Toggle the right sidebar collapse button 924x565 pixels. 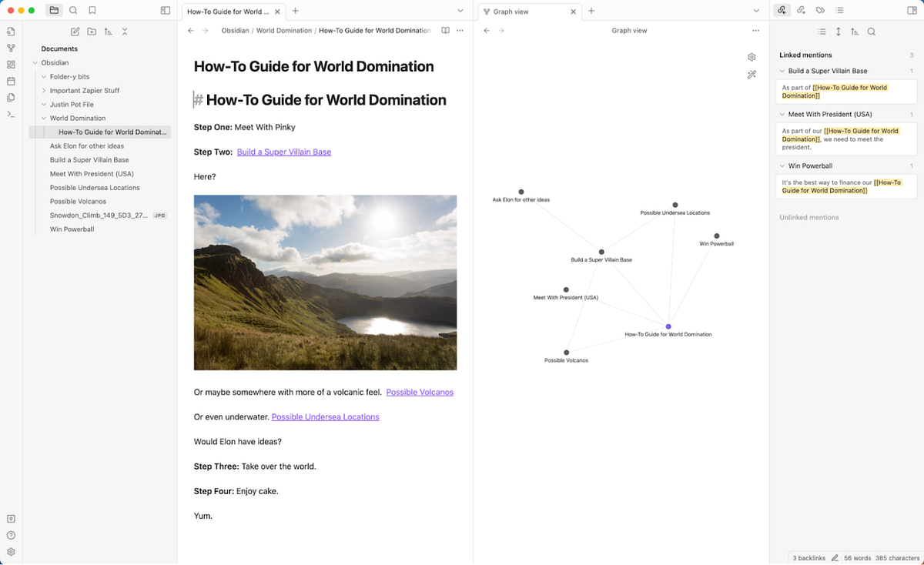tap(912, 10)
